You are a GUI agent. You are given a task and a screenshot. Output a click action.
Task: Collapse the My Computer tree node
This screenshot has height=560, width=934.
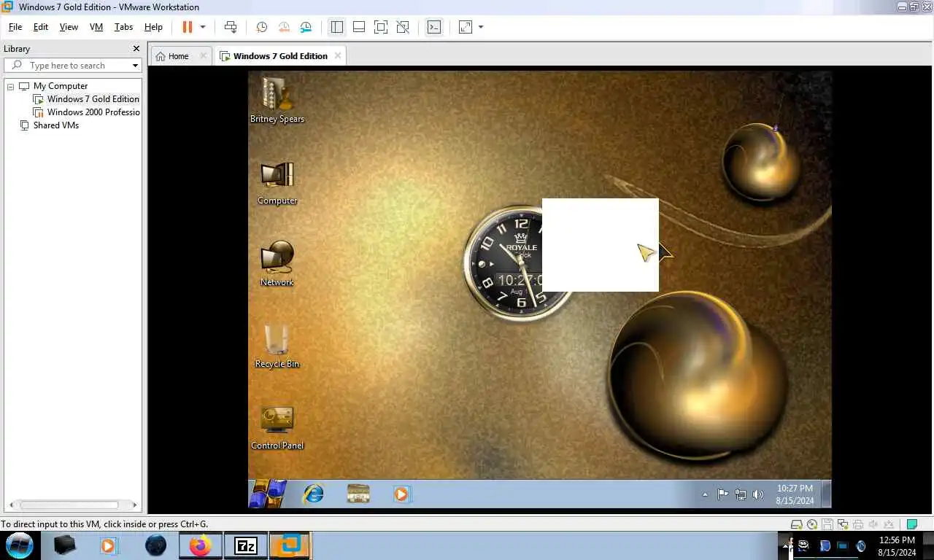tap(11, 86)
